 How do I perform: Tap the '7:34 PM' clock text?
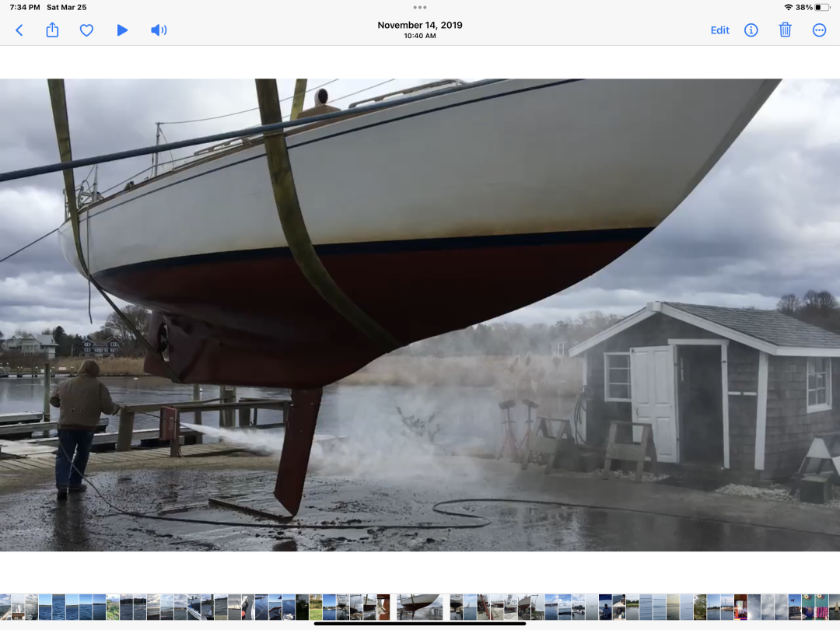click(x=25, y=8)
